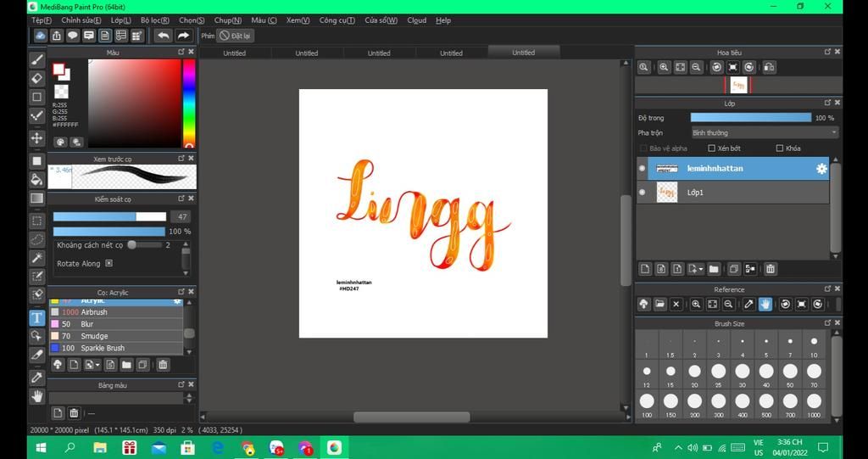Open the Bộ lọc(R) menu
Image resolution: width=868 pixels, height=459 pixels.
pyautogui.click(x=155, y=20)
